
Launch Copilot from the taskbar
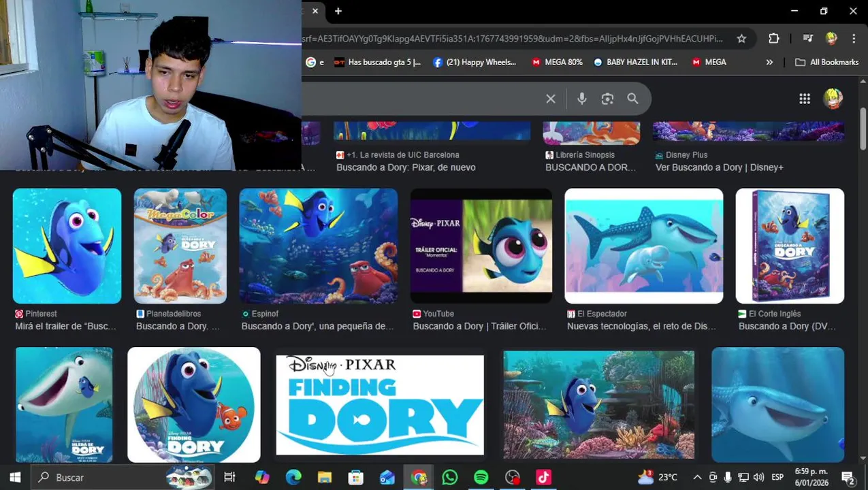pyautogui.click(x=262, y=478)
